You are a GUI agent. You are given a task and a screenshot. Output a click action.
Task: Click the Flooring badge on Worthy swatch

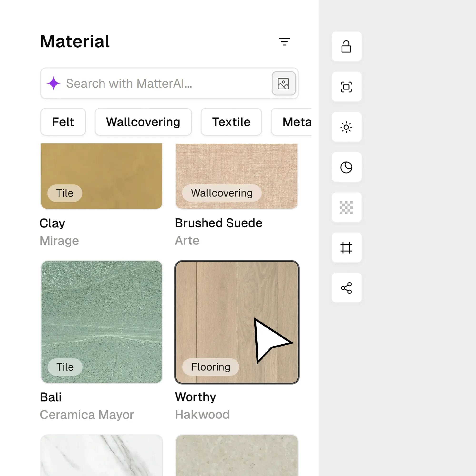210,367
